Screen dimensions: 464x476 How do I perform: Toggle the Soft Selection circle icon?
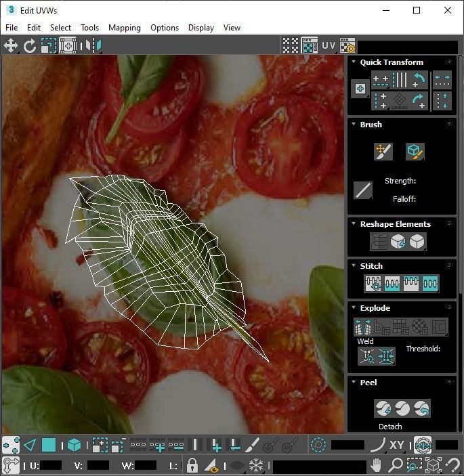click(x=318, y=446)
